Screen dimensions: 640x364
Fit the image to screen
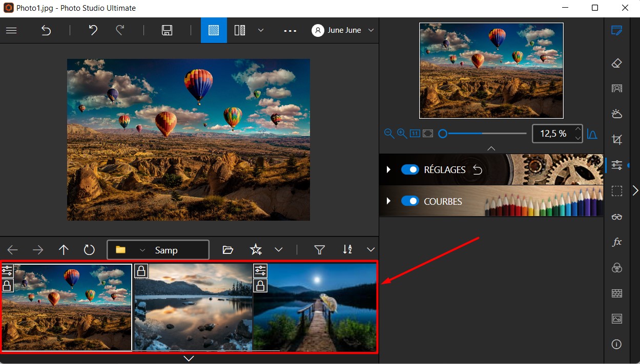click(x=428, y=134)
